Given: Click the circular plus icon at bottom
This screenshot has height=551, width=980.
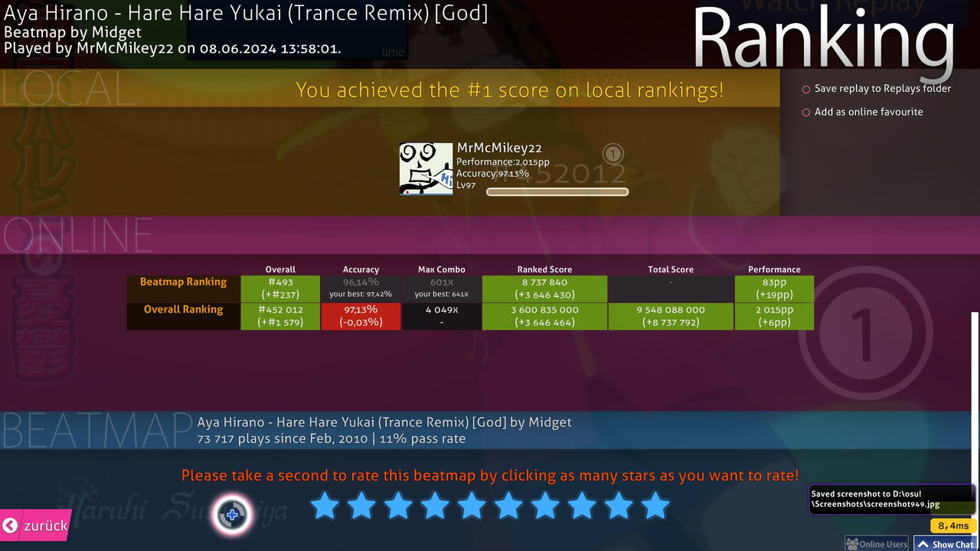Looking at the screenshot, I should point(232,514).
